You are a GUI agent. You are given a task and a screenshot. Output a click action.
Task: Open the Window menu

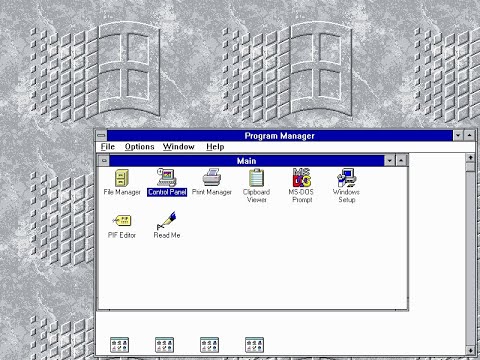179,147
